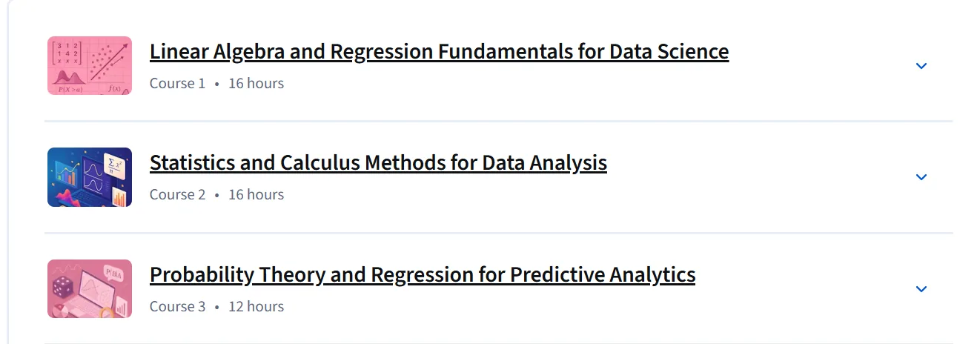This screenshot has height=344, width=980.
Task: Click the "Course 1" label
Action: pos(177,83)
